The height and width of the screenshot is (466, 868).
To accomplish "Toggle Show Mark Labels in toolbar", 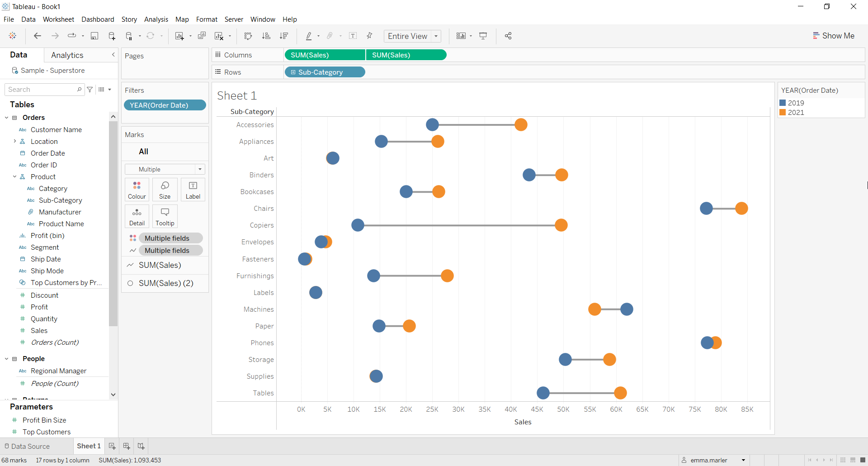I will coord(353,36).
